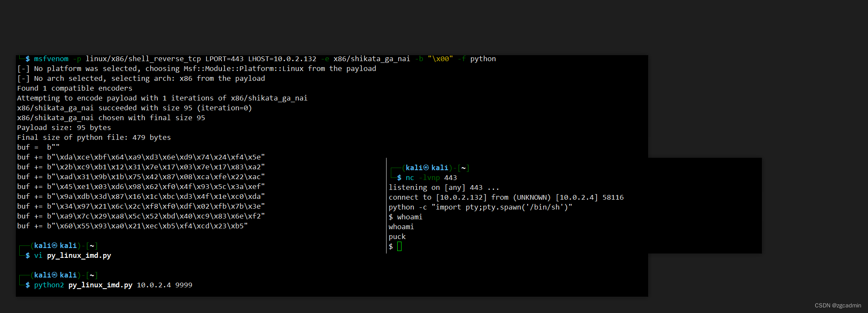Click the buf line starting \x34\x97\x21
The width and height of the screenshot is (868, 313).
141,207
